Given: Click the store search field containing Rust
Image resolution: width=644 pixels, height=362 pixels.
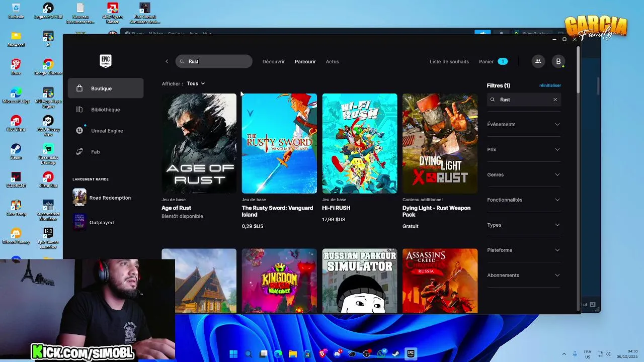Looking at the screenshot, I should [214, 61].
